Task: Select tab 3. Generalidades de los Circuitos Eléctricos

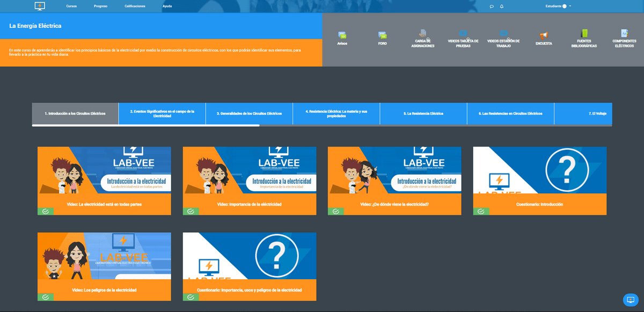Action: coord(249,114)
